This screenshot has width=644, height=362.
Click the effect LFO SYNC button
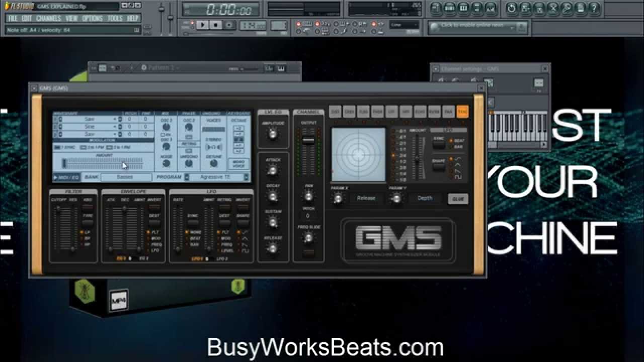click(439, 144)
